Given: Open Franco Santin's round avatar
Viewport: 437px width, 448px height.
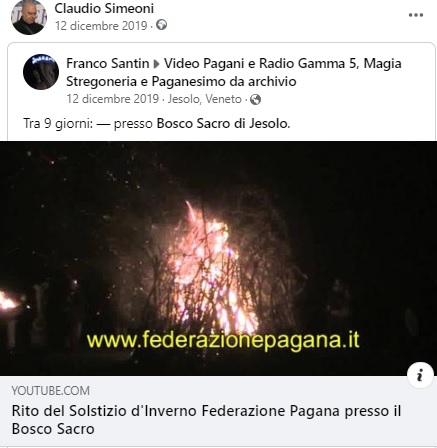Looking at the screenshot, I should point(41,72).
